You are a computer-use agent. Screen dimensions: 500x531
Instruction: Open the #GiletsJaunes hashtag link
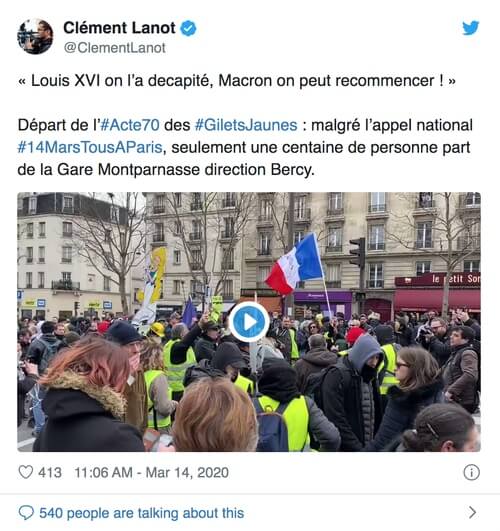click(246, 125)
